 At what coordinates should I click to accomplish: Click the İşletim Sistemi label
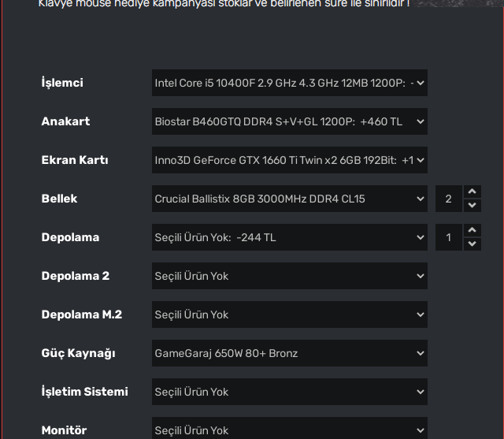click(85, 392)
